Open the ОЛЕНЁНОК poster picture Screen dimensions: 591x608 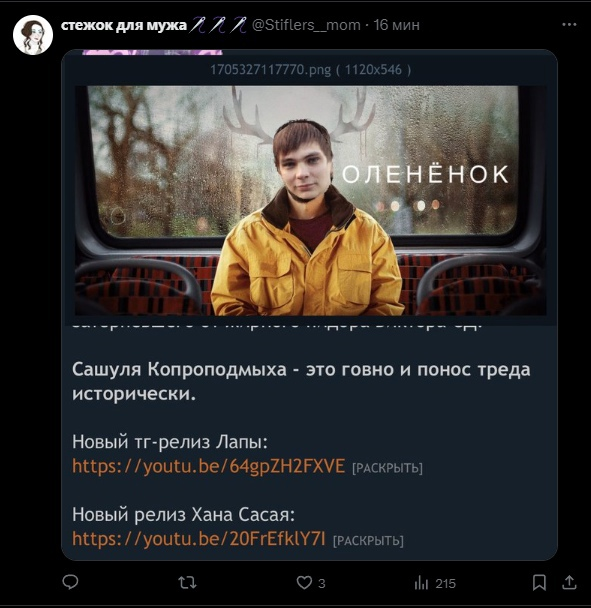310,200
